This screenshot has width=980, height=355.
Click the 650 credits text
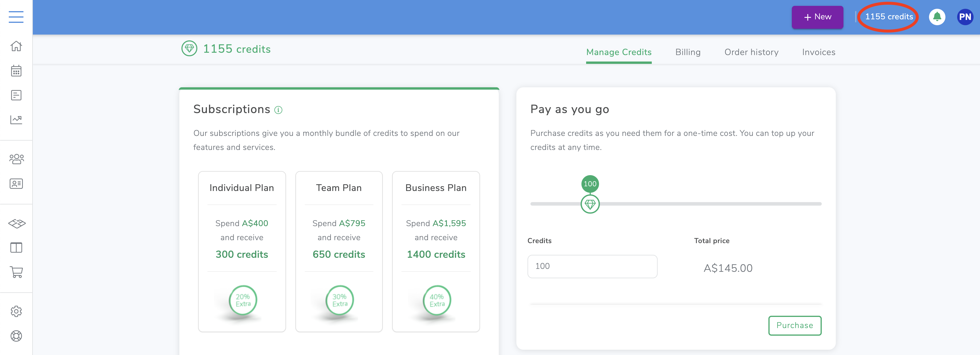coord(338,254)
